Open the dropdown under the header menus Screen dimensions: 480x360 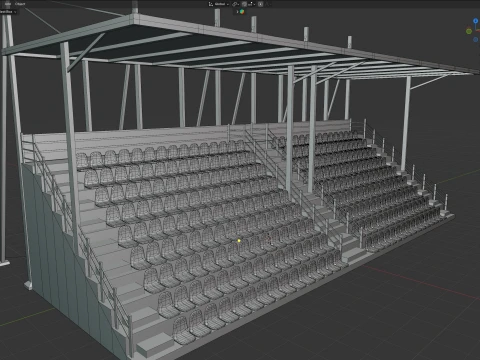8,12
